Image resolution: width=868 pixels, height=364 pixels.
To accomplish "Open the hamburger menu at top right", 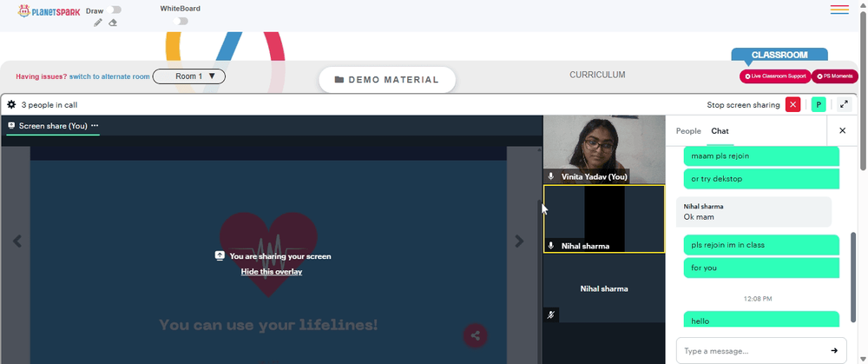I will click(839, 10).
